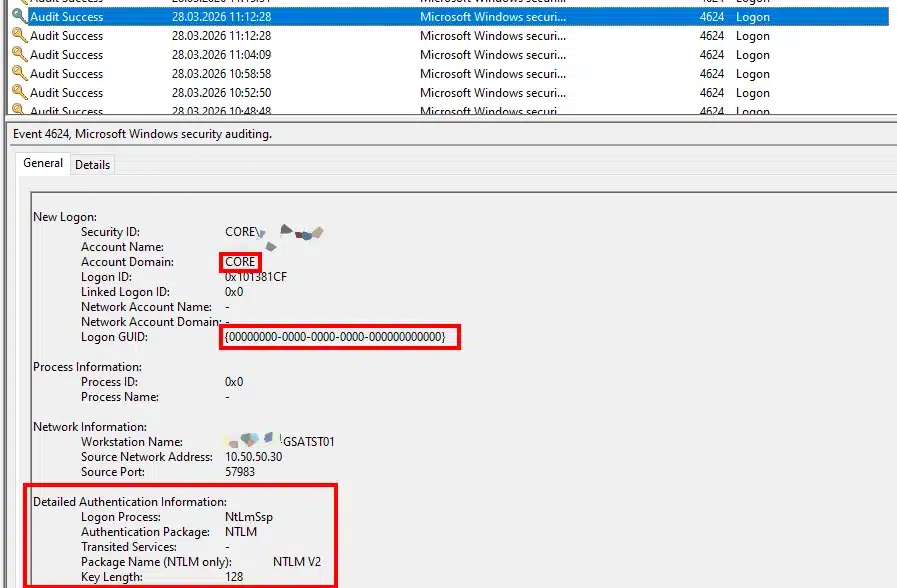Click the Key Length value 128
The width and height of the screenshot is (897, 588).
[235, 577]
